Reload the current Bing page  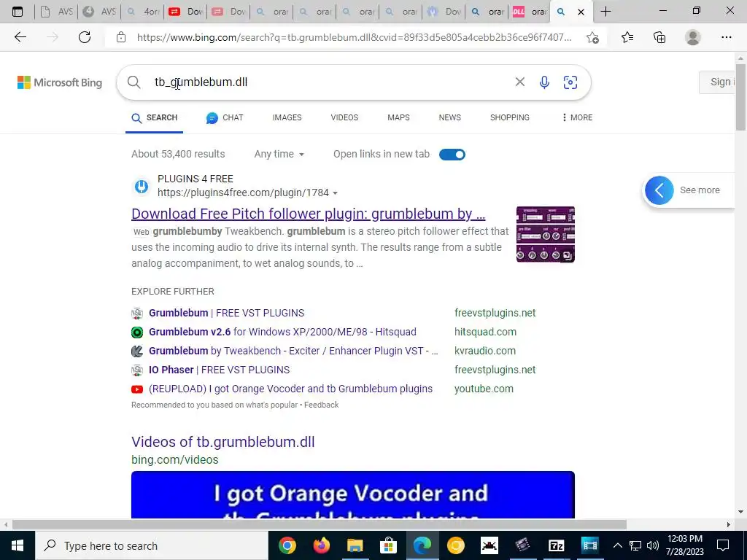[x=85, y=37]
